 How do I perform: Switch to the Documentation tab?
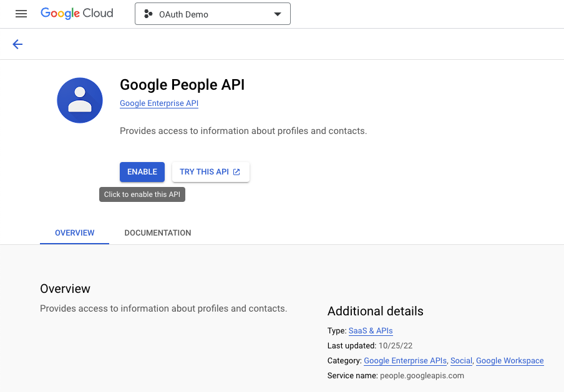pos(158,233)
